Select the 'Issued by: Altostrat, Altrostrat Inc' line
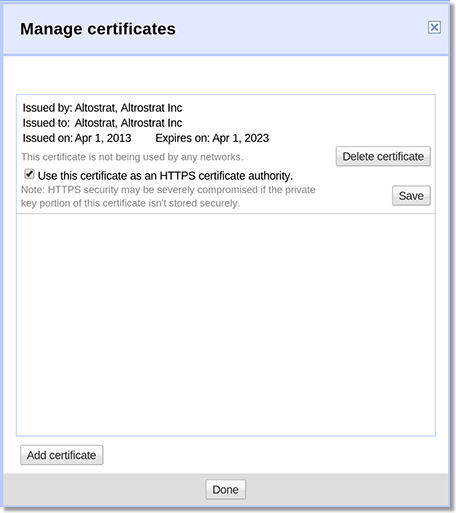The image size is (456, 513). click(x=102, y=108)
